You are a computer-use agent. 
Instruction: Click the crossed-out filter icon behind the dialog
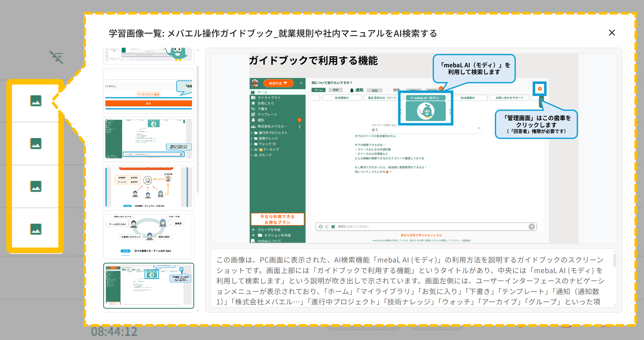tap(56, 57)
